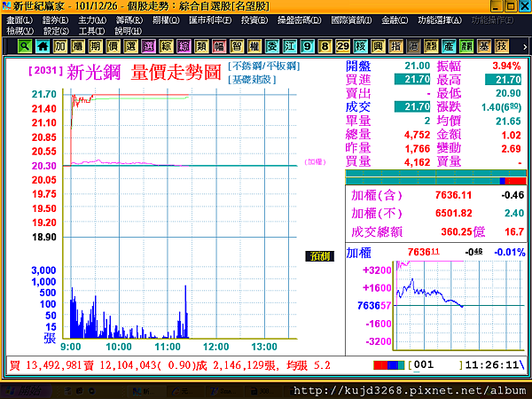Click the red-blue color strip near 001
Screen dimensions: 532x399
[x=389, y=365]
